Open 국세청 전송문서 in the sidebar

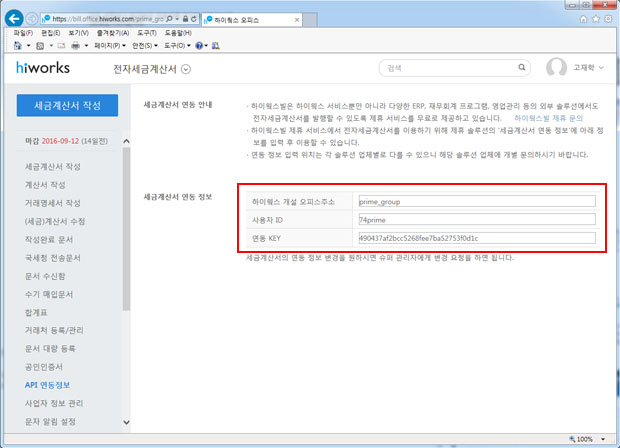(53, 257)
